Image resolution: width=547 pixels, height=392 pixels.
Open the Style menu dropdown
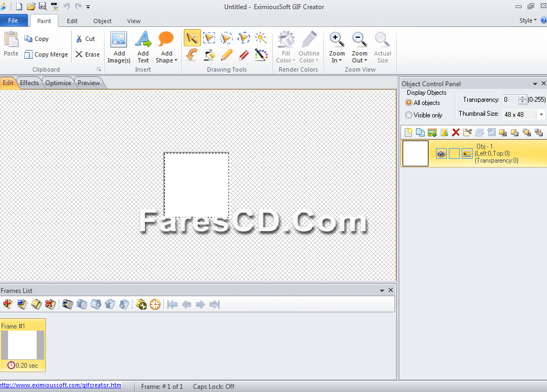[528, 20]
